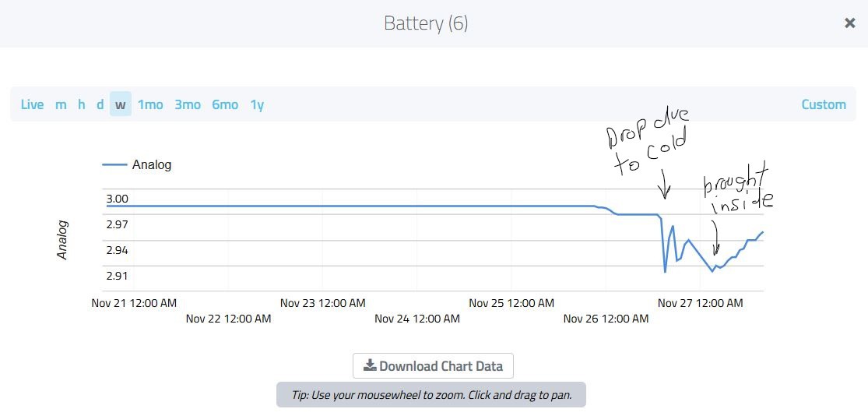The width and height of the screenshot is (868, 416).
Task: Select the 'h' hour range
Action: [x=82, y=104]
